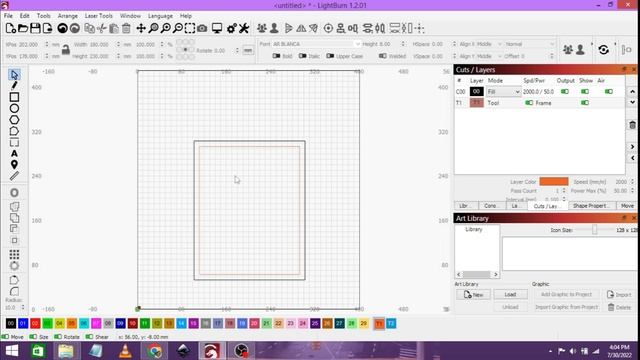Image resolution: width=640 pixels, height=360 pixels.
Task: Click the New art library button
Action: point(473,294)
